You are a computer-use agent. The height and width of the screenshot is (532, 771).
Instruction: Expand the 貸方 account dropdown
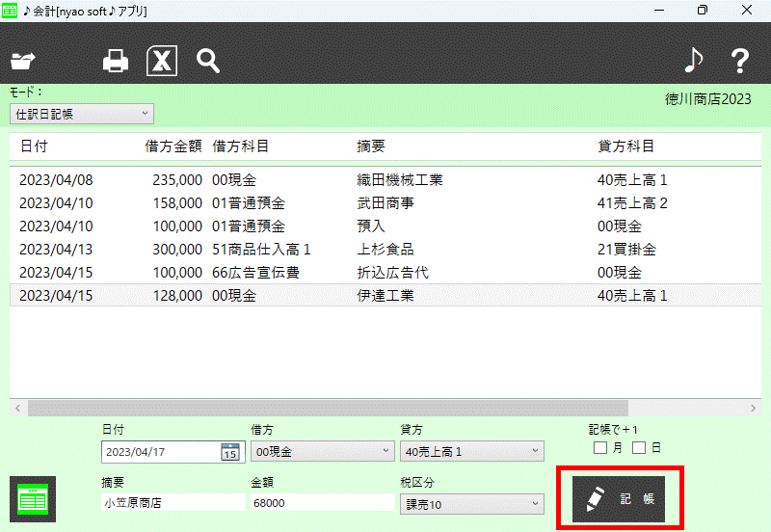(x=470, y=451)
